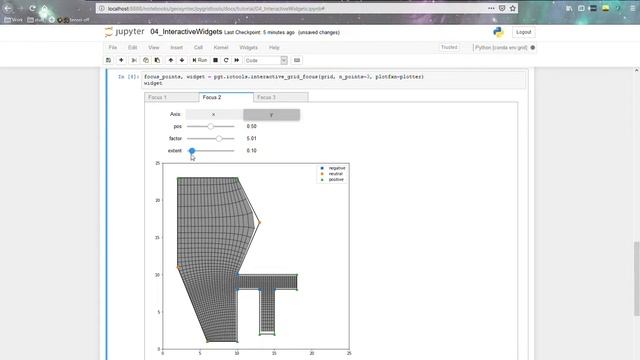Open the Widgets menu
Image resolution: width=640 pixels, height=360 pixels.
click(x=248, y=47)
